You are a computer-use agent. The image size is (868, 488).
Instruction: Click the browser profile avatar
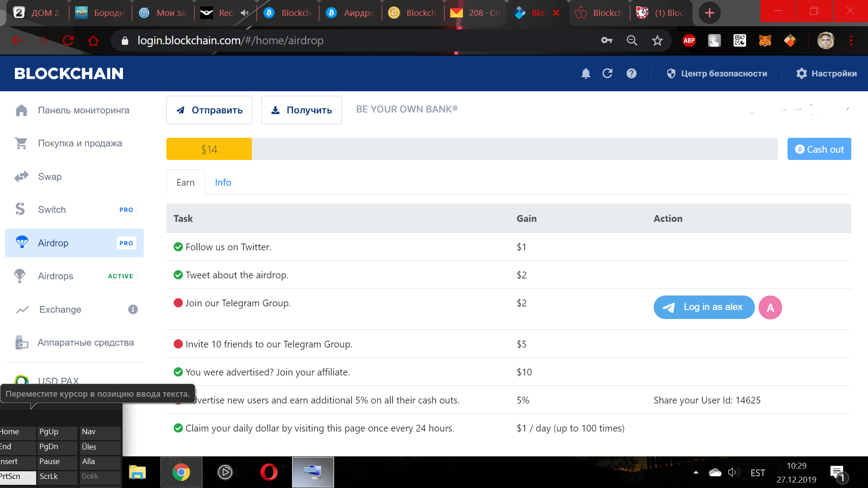pyautogui.click(x=826, y=41)
